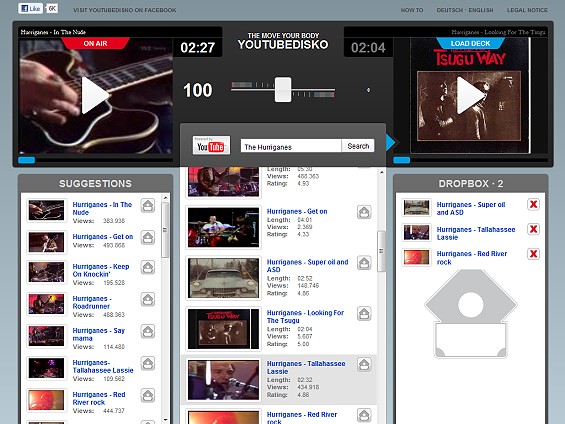The width and height of the screenshot is (565, 424).
Task: Open search result title Hurriganes - Get on
Action: (297, 211)
